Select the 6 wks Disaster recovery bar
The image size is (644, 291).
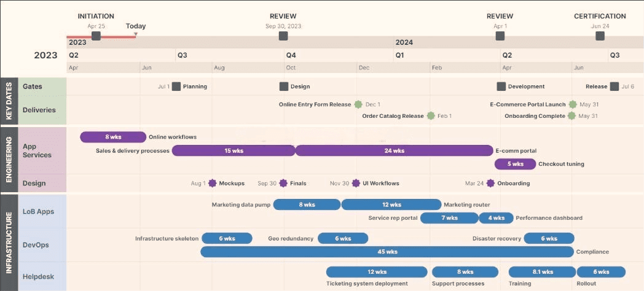pos(549,238)
